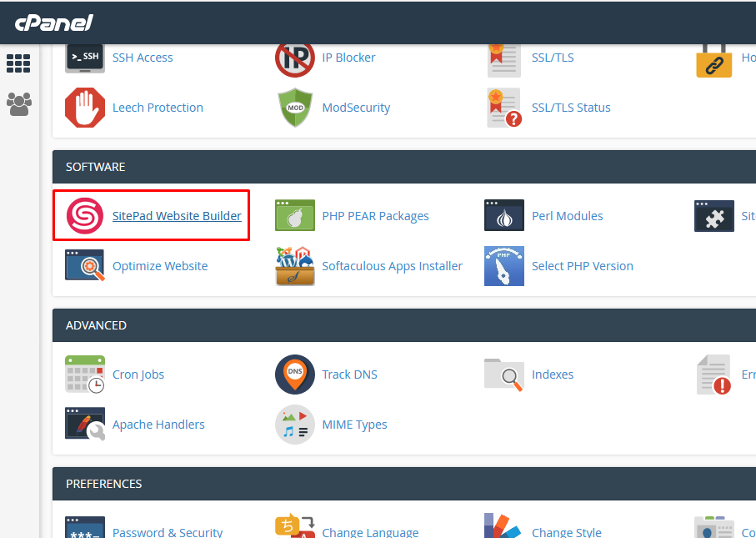Open the Optimize Website magnifier icon
This screenshot has width=756, height=538.
(85, 265)
